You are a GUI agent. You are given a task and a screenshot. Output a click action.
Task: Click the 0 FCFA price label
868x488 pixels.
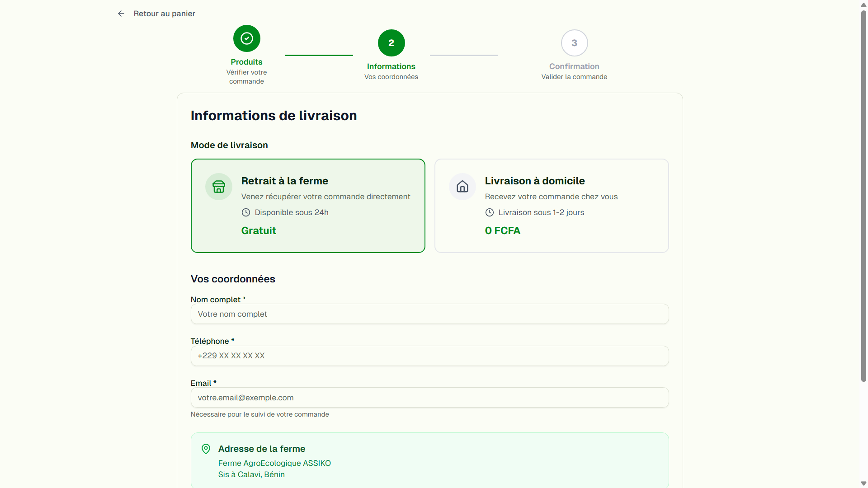[502, 230]
